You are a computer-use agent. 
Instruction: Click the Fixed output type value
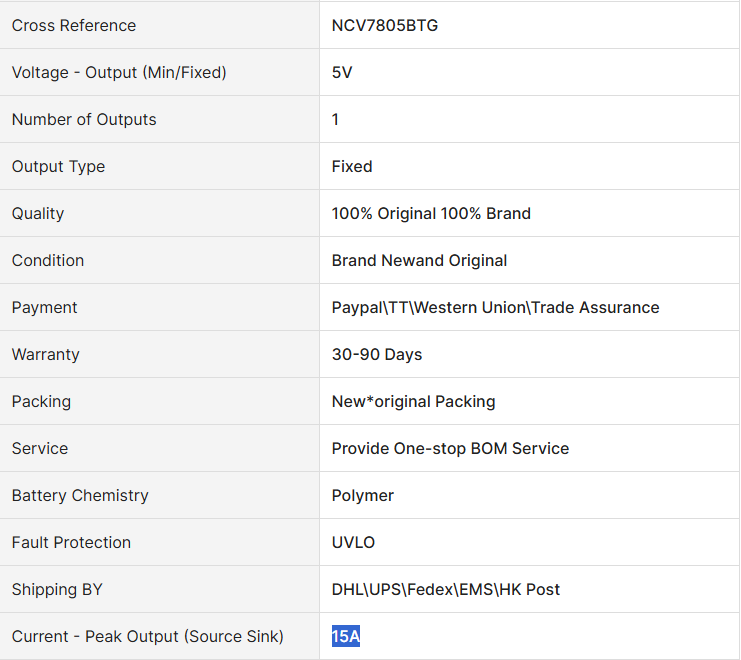click(352, 166)
